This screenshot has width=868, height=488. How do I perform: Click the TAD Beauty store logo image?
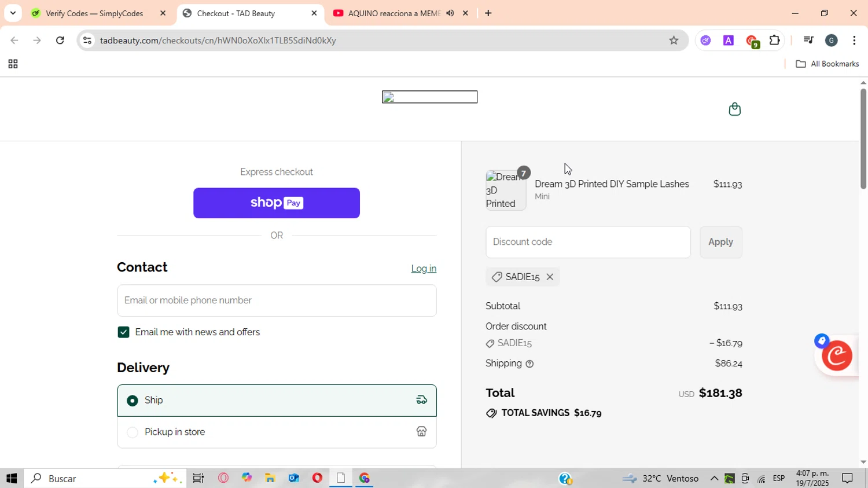tap(429, 97)
